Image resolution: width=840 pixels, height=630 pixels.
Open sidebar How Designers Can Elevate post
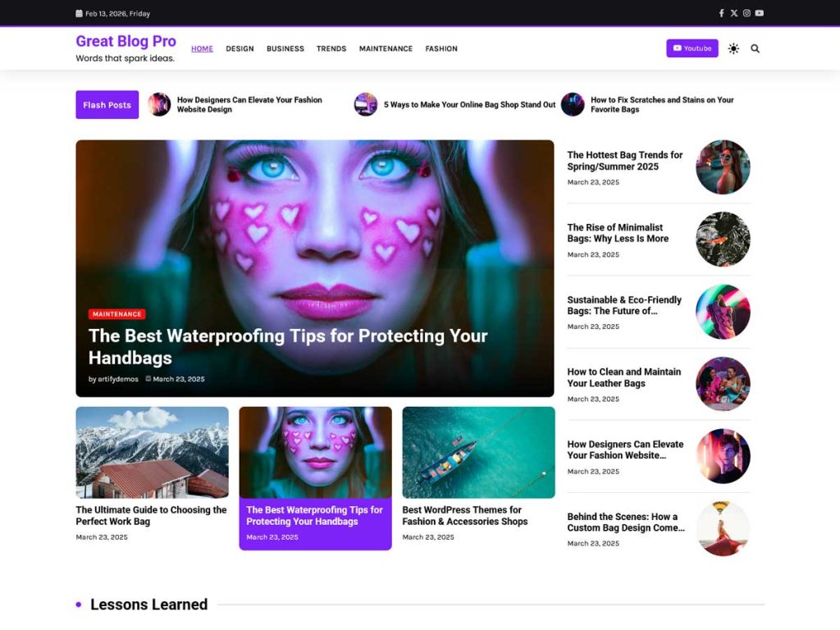[x=625, y=450]
